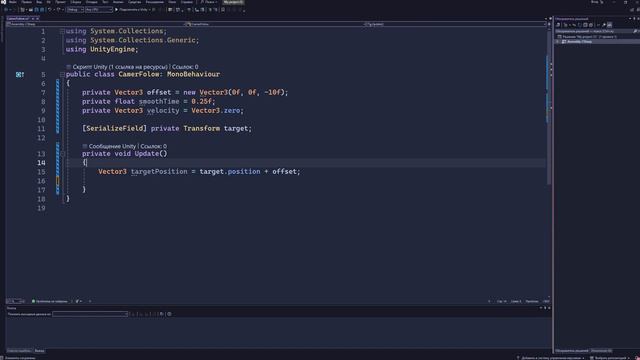Click the search box in title bar
The width and height of the screenshot is (640, 360).
(209, 2)
